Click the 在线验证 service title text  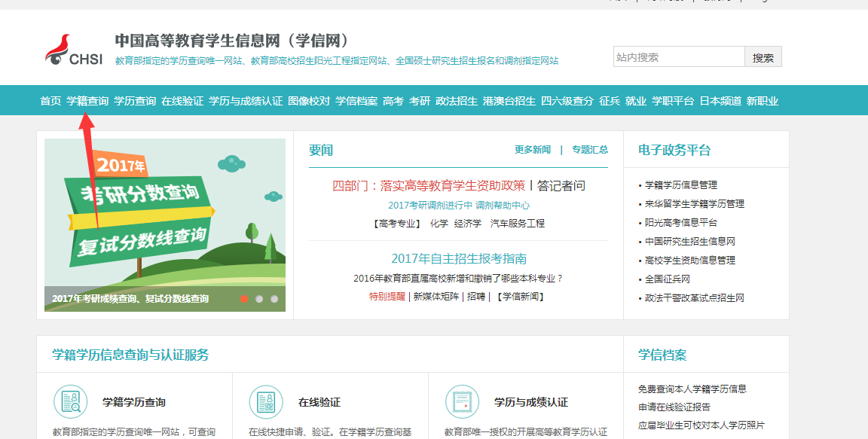point(319,402)
